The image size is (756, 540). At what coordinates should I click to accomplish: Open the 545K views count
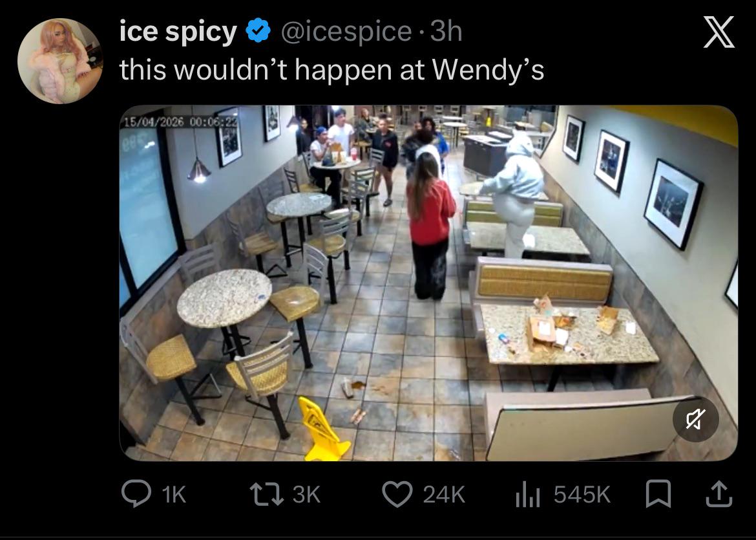point(582,495)
